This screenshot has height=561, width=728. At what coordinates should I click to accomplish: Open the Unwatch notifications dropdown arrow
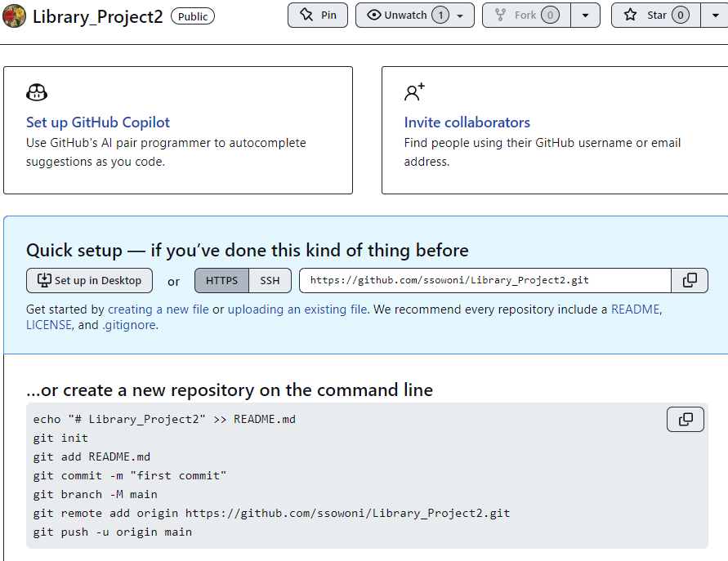[460, 16]
